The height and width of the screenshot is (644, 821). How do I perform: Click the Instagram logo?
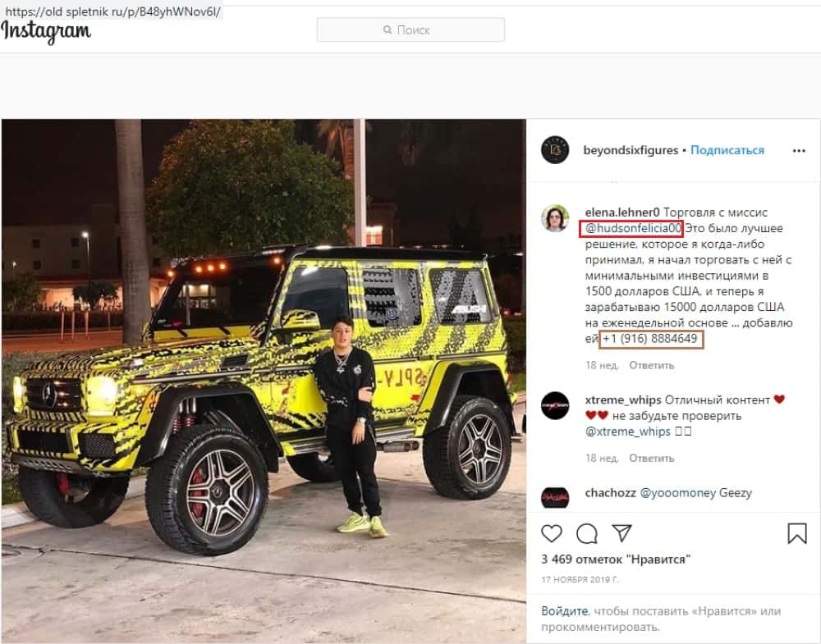click(46, 32)
